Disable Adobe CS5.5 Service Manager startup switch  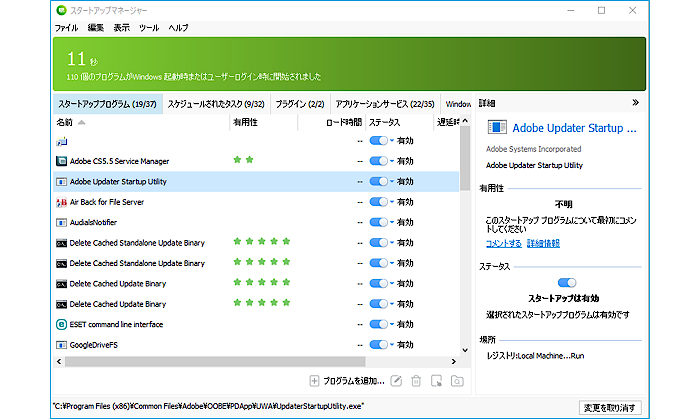point(379,161)
